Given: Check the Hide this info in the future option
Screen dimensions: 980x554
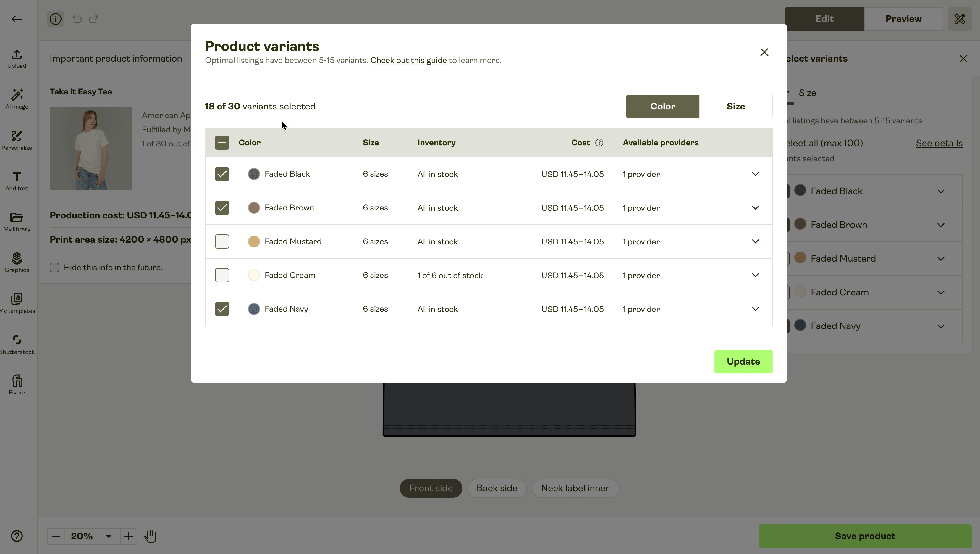Looking at the screenshot, I should [54, 267].
